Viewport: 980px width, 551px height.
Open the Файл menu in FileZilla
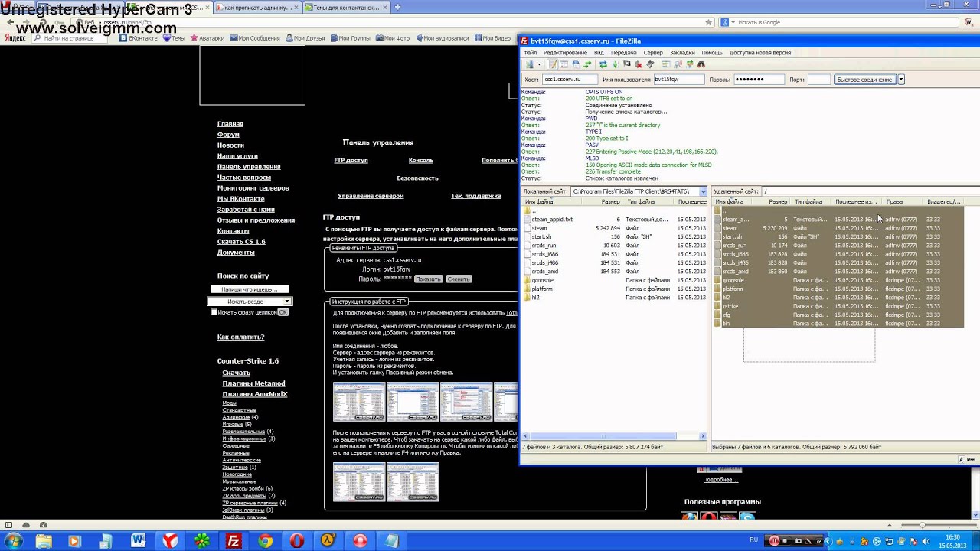coord(530,53)
